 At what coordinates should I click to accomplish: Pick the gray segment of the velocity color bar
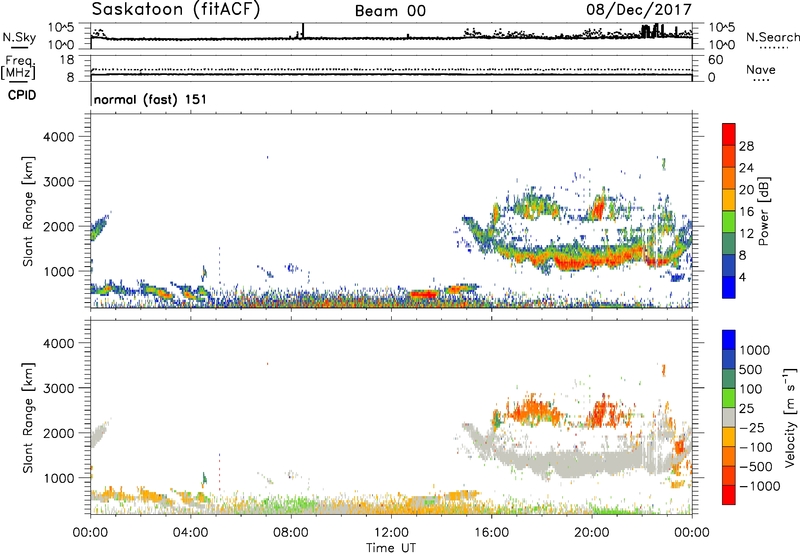point(729,418)
